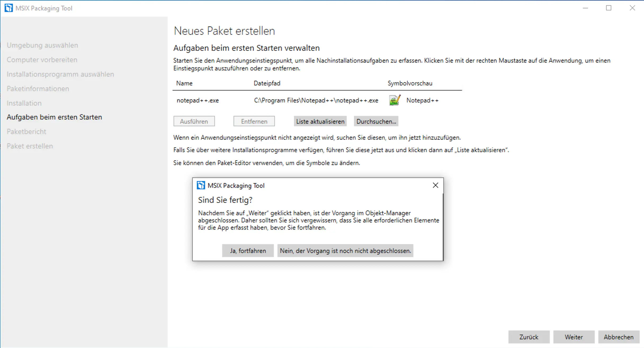Confirm with Ja, fortfahren in the dialog

[248, 251]
